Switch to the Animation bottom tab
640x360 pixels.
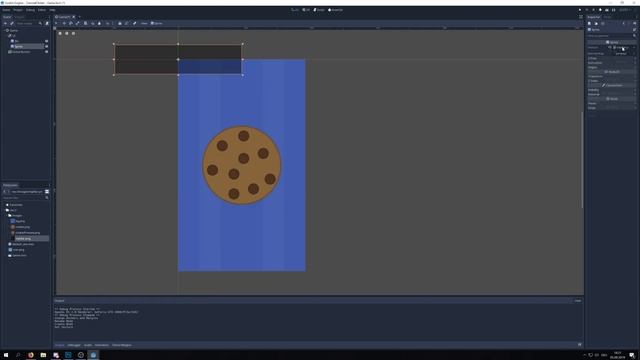point(102,345)
